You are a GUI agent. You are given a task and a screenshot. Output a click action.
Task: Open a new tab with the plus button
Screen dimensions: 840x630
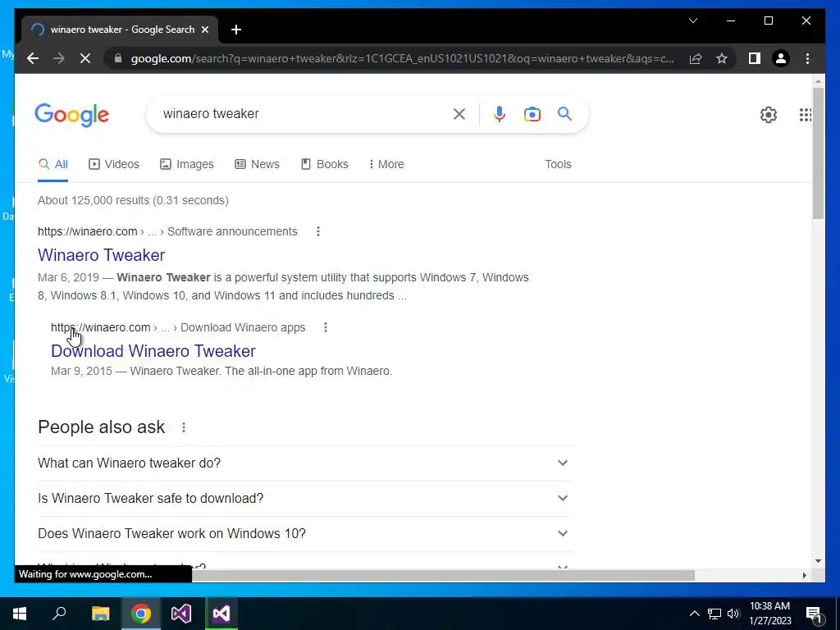click(236, 30)
